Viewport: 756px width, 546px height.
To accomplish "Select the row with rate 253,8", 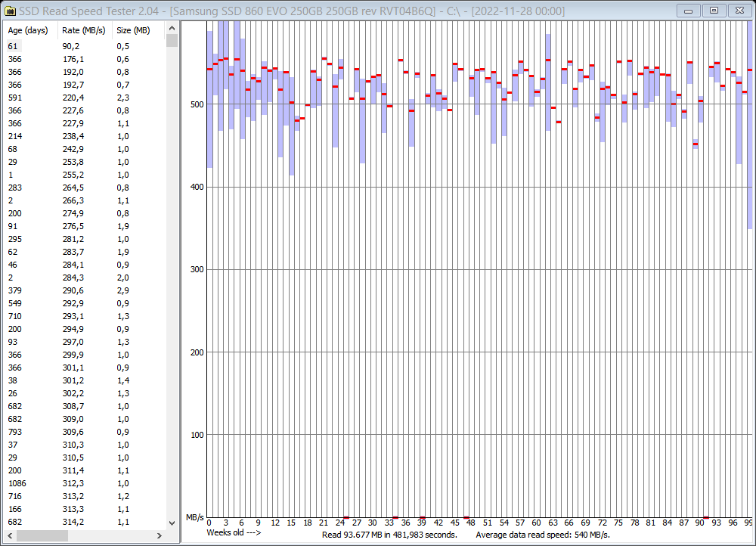I will click(85, 162).
